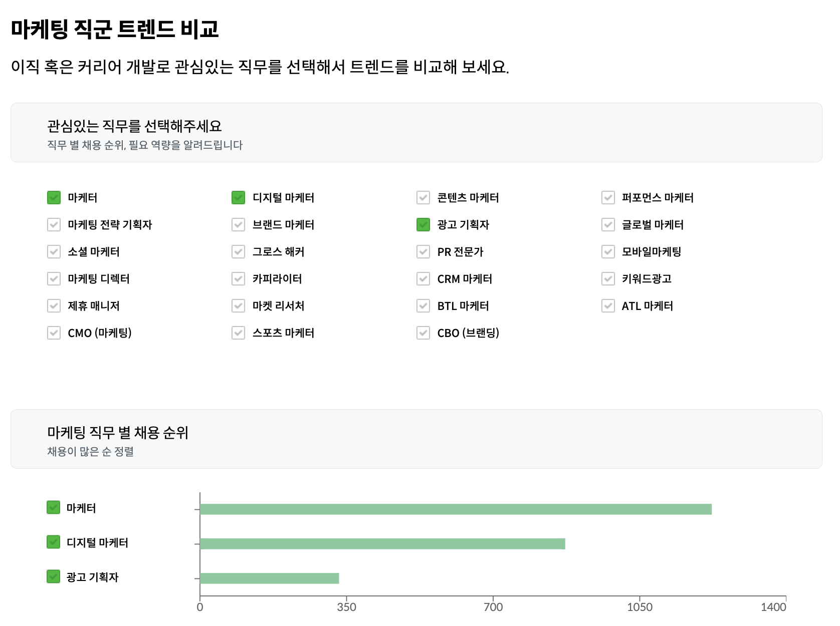Image resolution: width=840 pixels, height=626 pixels.
Task: Enable the 콘텐츠 마케터 checkbox
Action: tap(423, 198)
